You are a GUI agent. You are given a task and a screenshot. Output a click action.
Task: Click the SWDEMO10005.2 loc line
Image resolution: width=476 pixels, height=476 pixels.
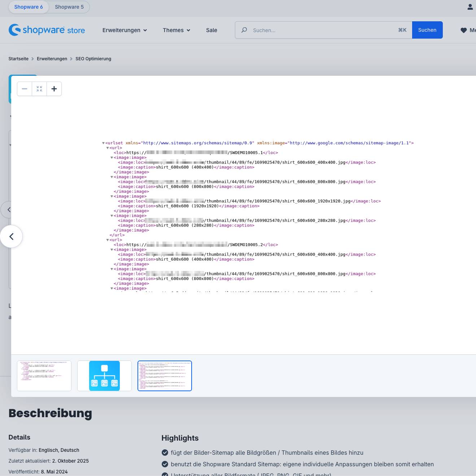[196, 245]
